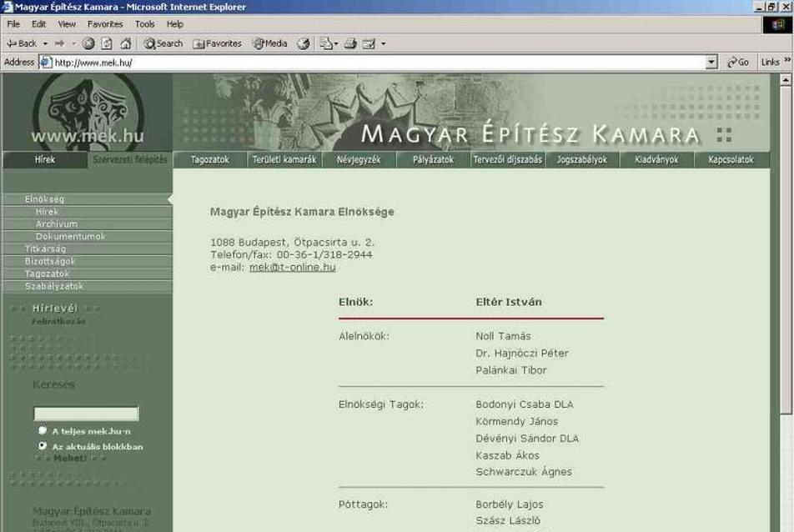The height and width of the screenshot is (532, 794).
Task: Switch to Szervezeti felépítés tab
Action: pos(129,160)
